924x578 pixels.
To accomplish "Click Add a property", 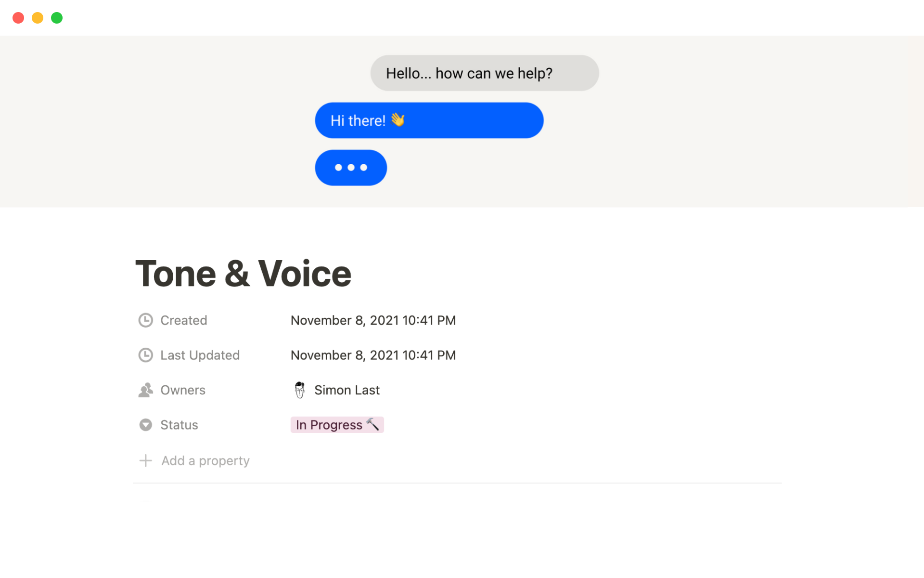I will pos(205,461).
